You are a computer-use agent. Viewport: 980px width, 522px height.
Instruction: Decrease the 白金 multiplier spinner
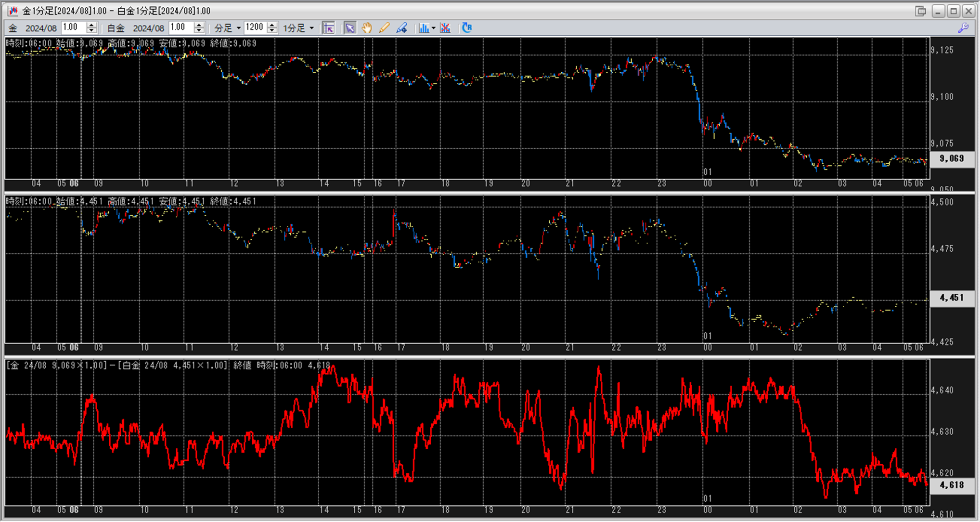[x=199, y=31]
